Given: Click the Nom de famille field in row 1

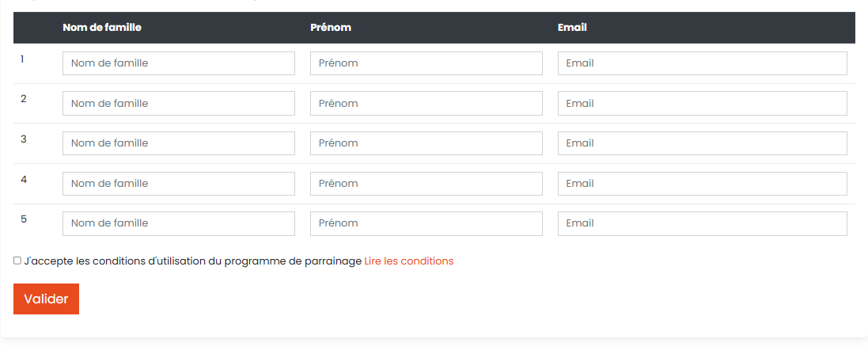Looking at the screenshot, I should [178, 63].
